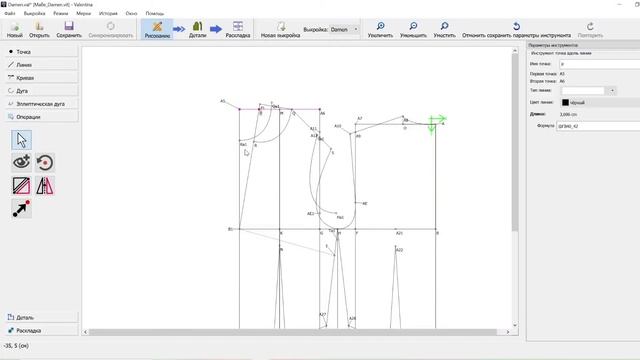Click point label A22 on the drawing
The width and height of the screenshot is (640, 360).
click(400, 250)
